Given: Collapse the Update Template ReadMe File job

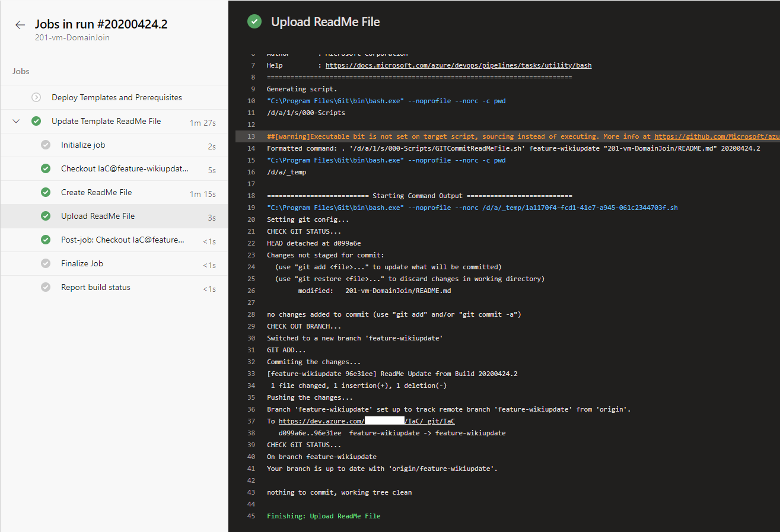Looking at the screenshot, I should (16, 121).
